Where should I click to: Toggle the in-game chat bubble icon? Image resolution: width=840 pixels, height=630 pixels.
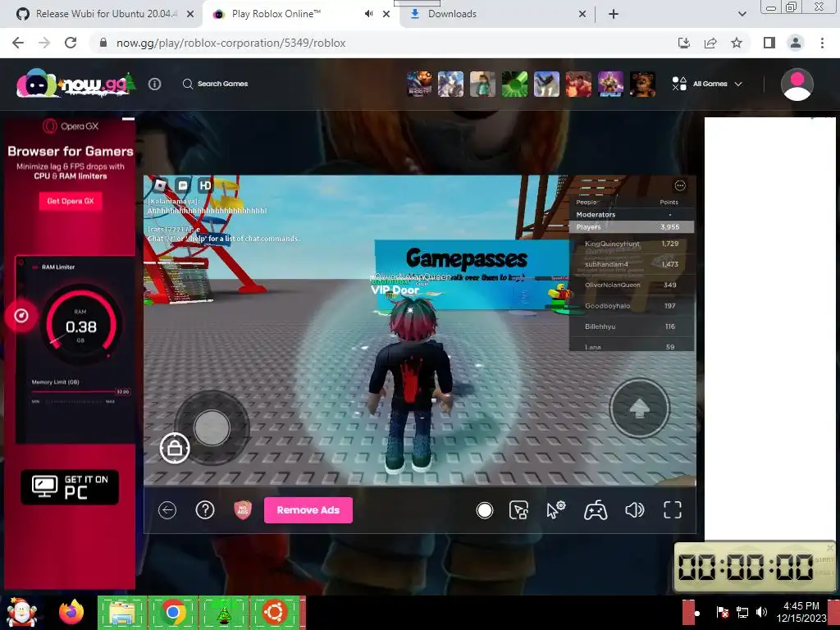tap(183, 186)
